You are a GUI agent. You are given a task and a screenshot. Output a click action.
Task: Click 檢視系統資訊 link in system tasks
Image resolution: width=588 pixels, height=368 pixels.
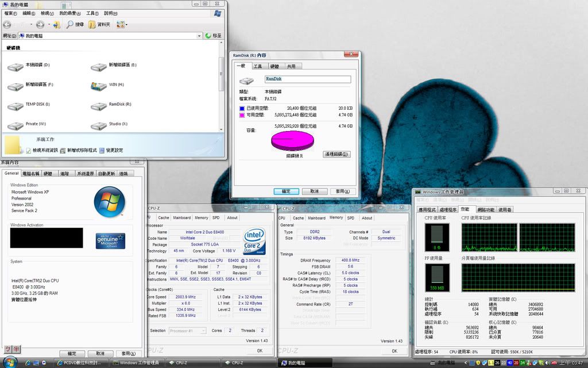click(41, 150)
